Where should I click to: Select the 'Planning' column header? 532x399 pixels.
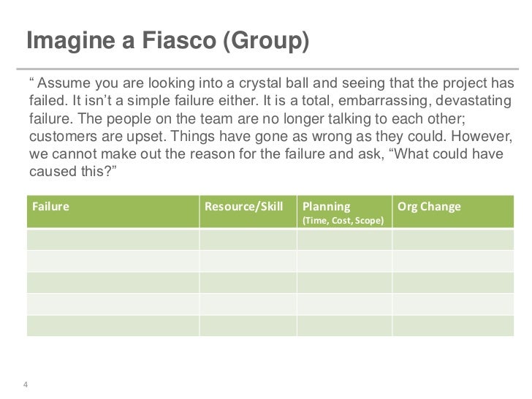click(x=326, y=207)
